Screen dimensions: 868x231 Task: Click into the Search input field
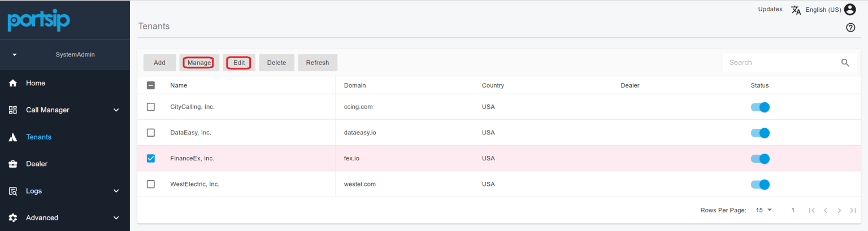click(780, 63)
